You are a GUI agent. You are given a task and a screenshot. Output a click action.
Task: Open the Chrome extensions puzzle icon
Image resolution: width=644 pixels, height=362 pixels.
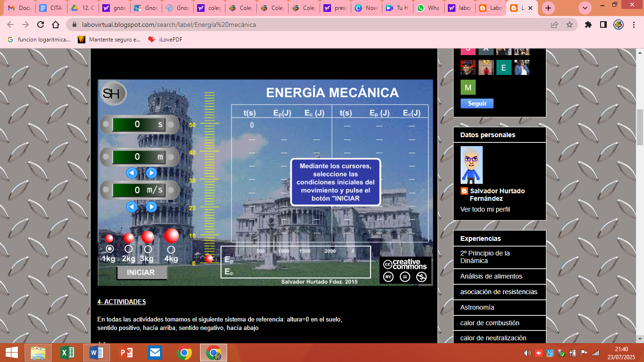click(x=588, y=25)
